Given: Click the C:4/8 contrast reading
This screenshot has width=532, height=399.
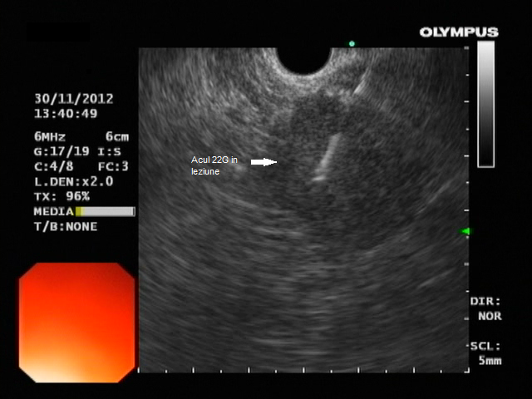Looking at the screenshot, I should pos(53,166).
